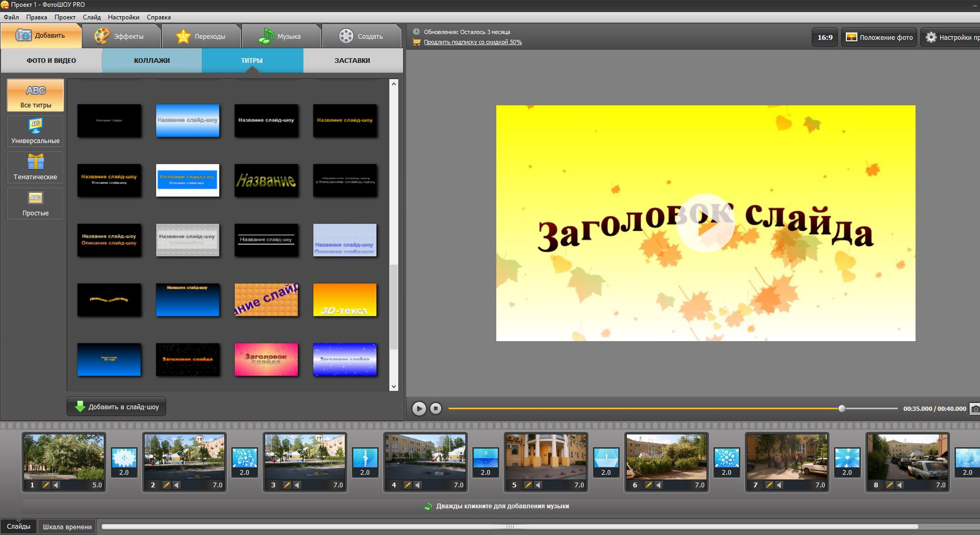Play the slideshow from the player controls
The height and width of the screenshot is (535, 980).
[x=419, y=408]
